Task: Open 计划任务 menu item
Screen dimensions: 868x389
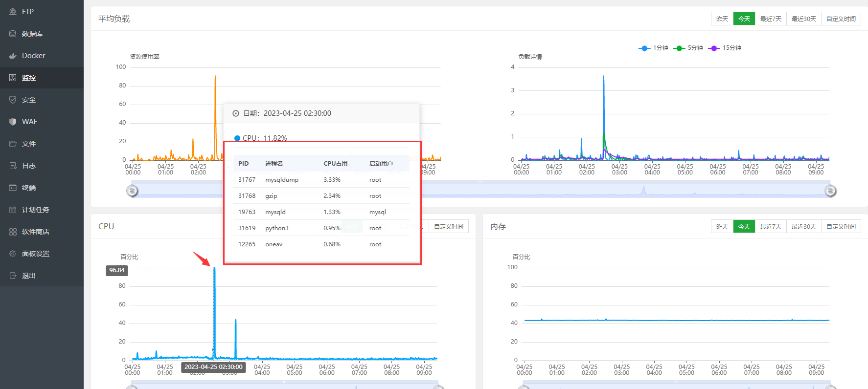Action: pos(42,210)
